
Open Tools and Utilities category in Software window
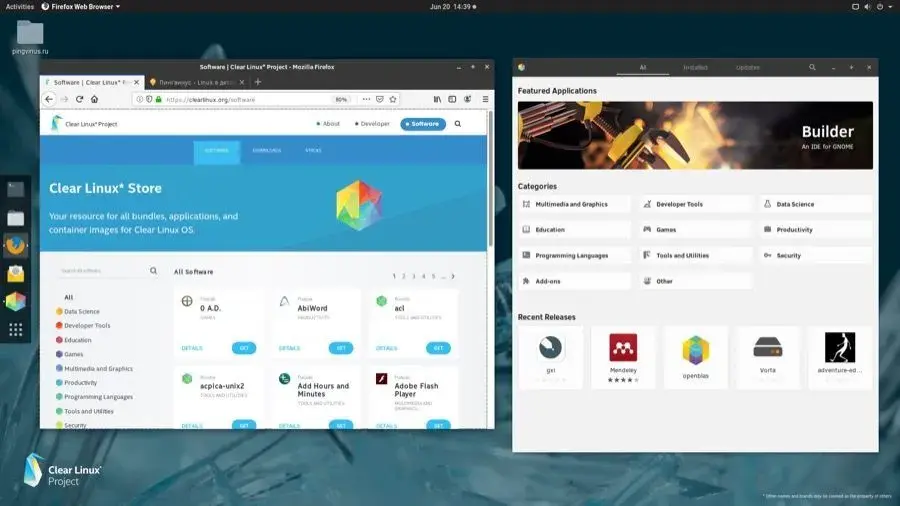(x=695, y=255)
